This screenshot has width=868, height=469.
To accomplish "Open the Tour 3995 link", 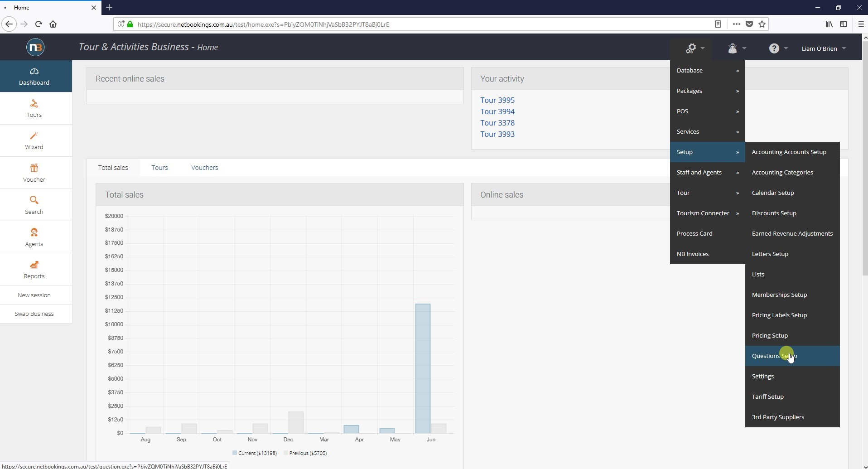I will (x=497, y=100).
